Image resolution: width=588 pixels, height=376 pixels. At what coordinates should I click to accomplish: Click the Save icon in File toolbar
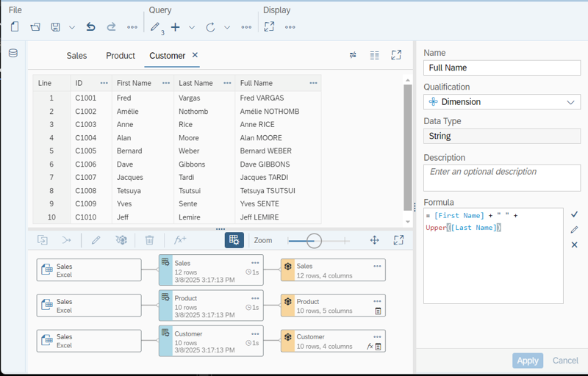[55, 27]
